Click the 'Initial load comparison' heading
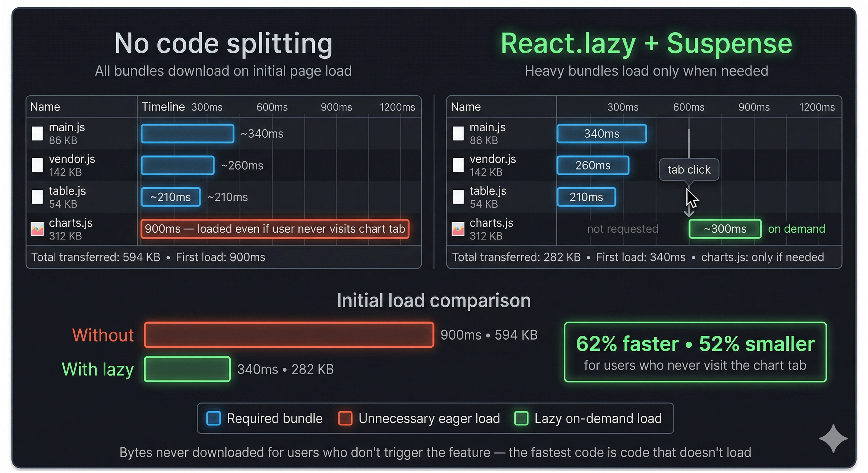 [x=434, y=300]
